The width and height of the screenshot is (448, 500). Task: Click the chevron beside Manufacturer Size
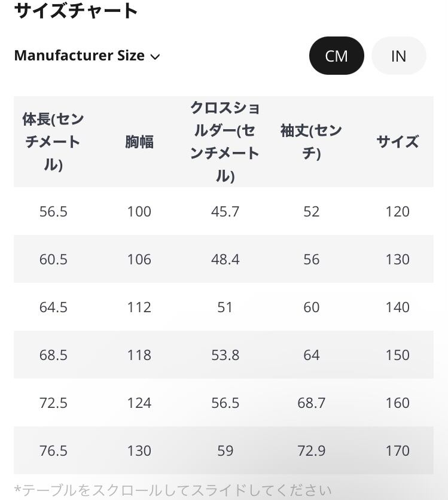[x=156, y=57]
